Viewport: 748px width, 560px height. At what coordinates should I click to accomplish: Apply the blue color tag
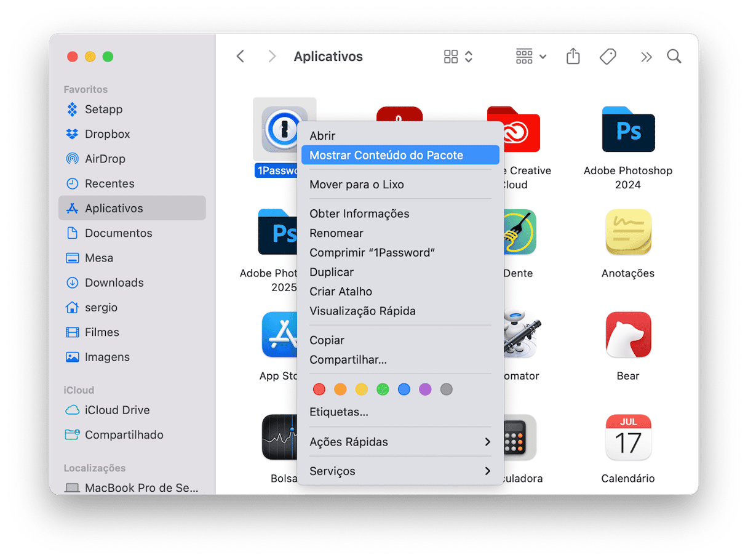click(404, 389)
